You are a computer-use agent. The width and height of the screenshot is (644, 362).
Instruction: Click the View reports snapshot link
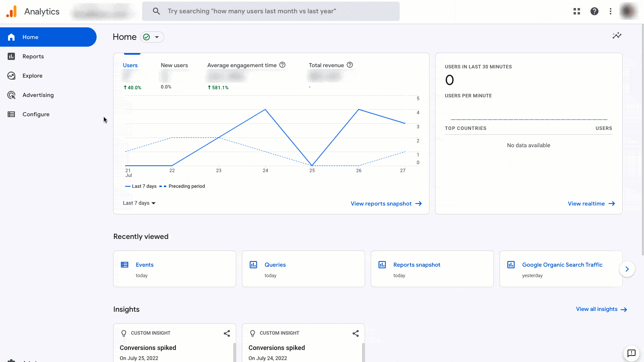point(386,204)
